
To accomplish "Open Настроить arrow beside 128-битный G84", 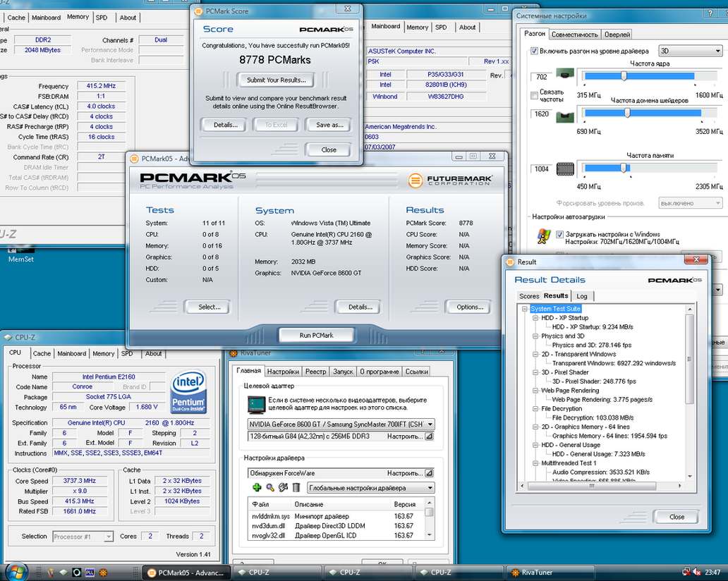I will point(429,436).
